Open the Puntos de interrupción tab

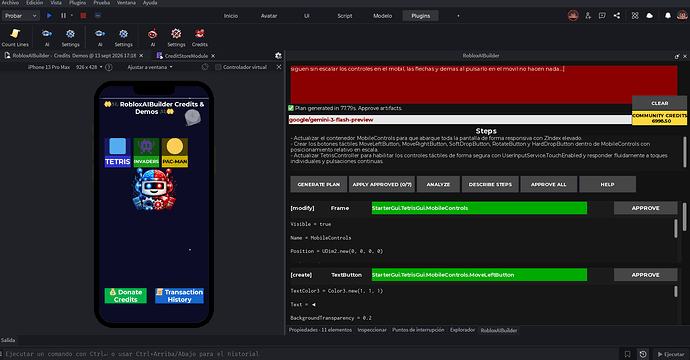pos(418,330)
